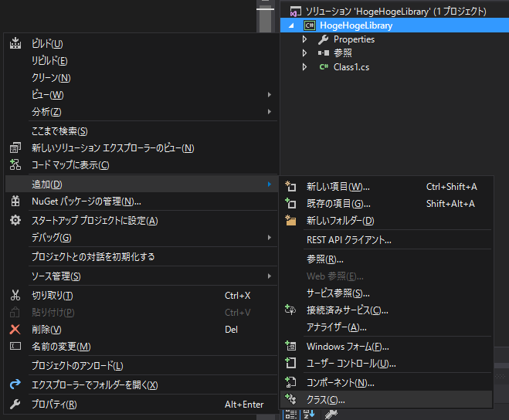Image resolution: width=509 pixels, height=420 pixels.
Task: Click the categorized view icon in properties toolbar
Action: click(291, 415)
